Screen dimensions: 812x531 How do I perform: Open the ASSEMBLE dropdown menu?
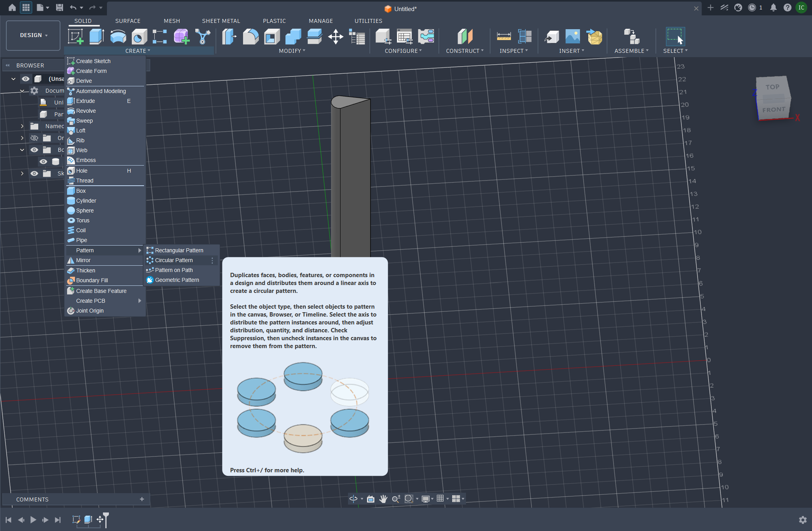tap(631, 51)
